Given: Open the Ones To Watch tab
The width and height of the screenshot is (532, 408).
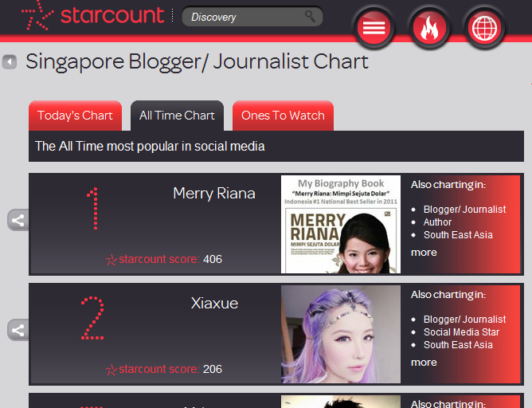Looking at the screenshot, I should [283, 116].
